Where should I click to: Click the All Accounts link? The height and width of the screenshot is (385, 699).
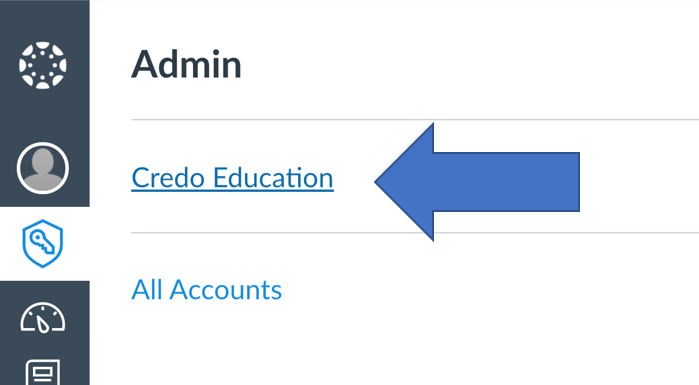point(206,290)
